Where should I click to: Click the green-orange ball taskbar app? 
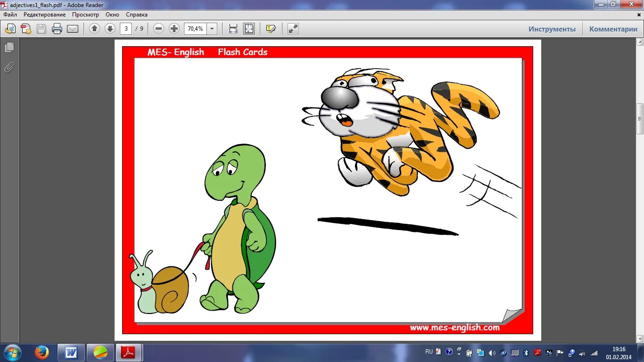pos(100,353)
